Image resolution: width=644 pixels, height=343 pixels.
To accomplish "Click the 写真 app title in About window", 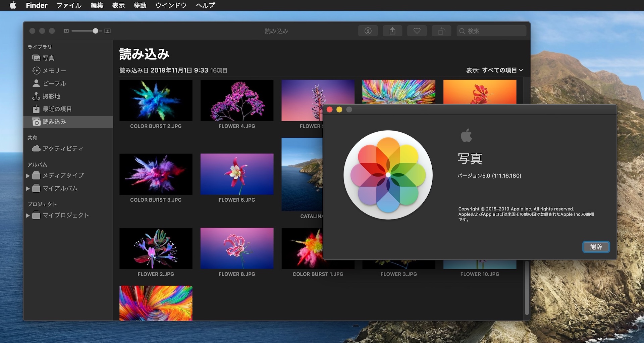I will tap(470, 158).
